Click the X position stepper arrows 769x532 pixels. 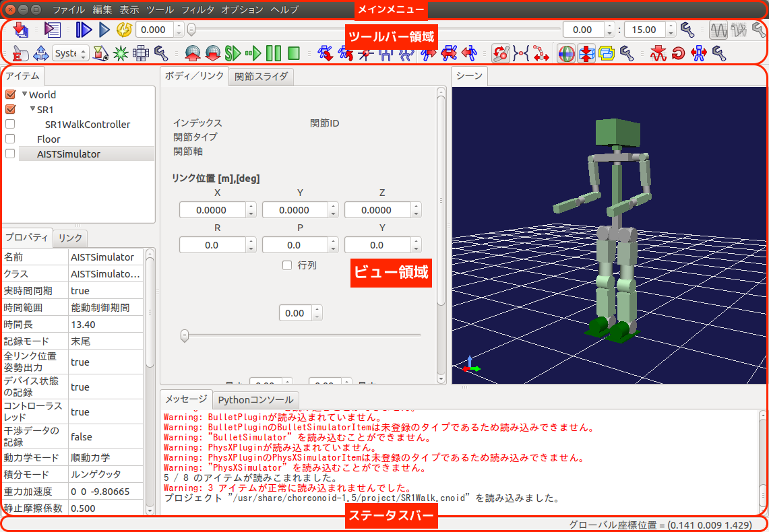click(251, 210)
